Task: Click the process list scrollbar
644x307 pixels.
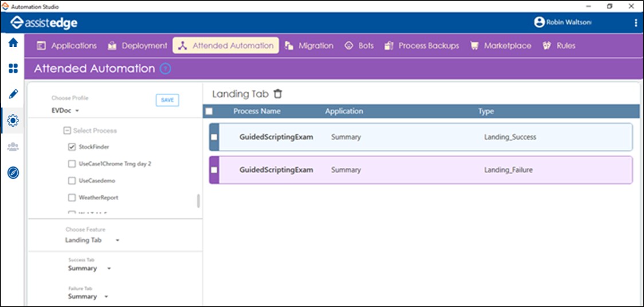Action: click(x=199, y=200)
